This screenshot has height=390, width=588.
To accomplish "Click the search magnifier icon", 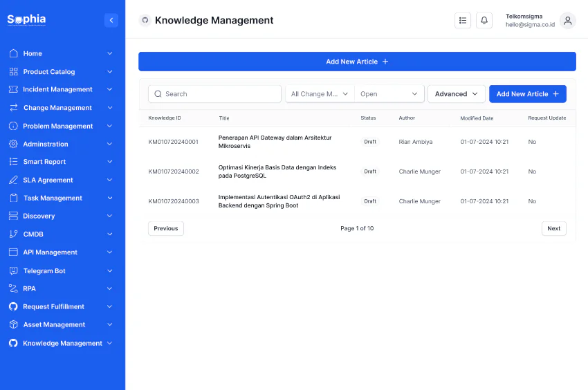I will (158, 94).
